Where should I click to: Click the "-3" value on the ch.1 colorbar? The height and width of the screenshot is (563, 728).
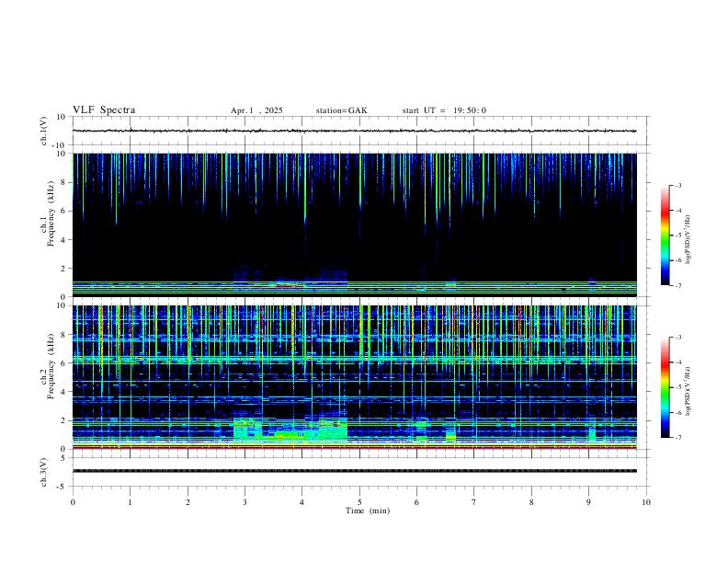click(677, 185)
